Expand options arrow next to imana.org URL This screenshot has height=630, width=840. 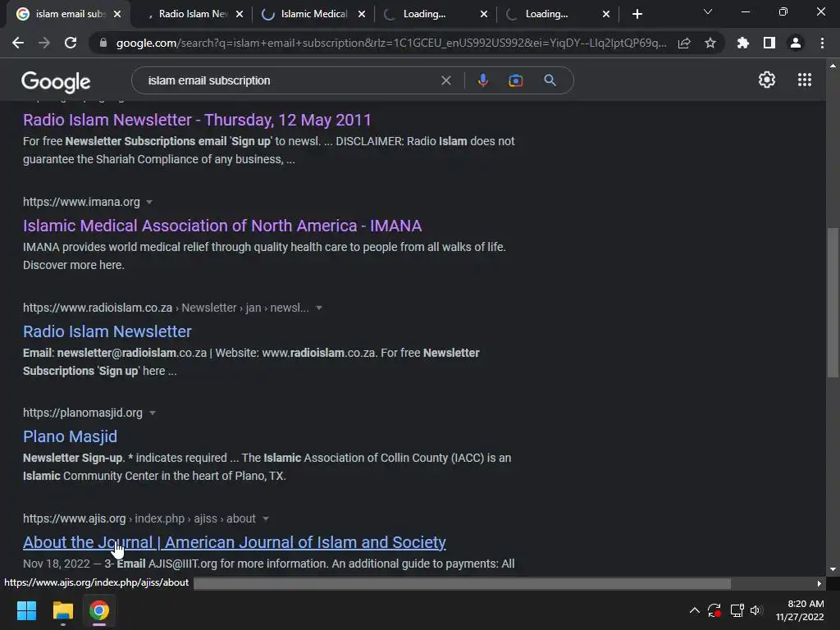click(x=149, y=202)
